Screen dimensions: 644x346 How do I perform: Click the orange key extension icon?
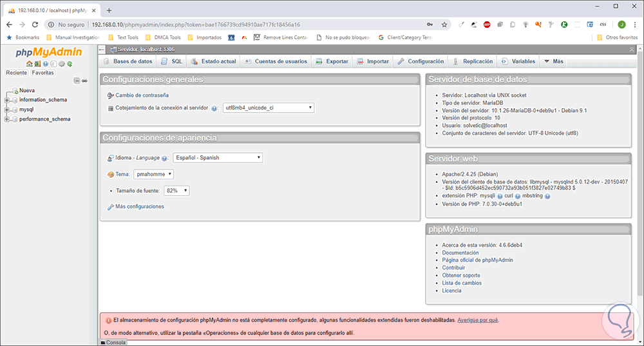coord(538,24)
